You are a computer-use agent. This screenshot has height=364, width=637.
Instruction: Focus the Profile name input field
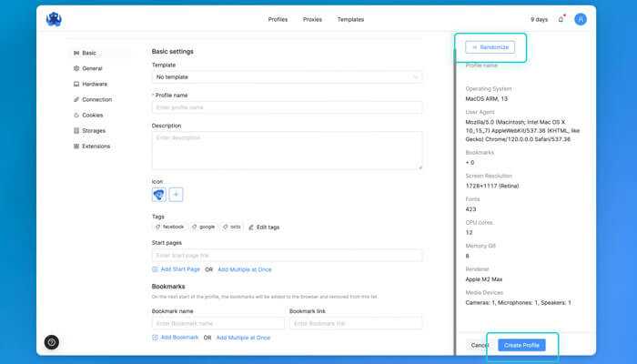287,107
